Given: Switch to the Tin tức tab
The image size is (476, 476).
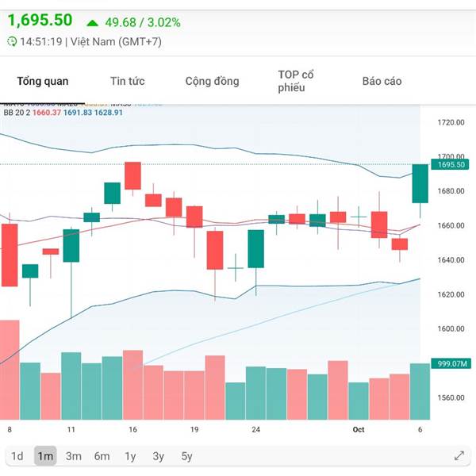Looking at the screenshot, I should (x=127, y=81).
